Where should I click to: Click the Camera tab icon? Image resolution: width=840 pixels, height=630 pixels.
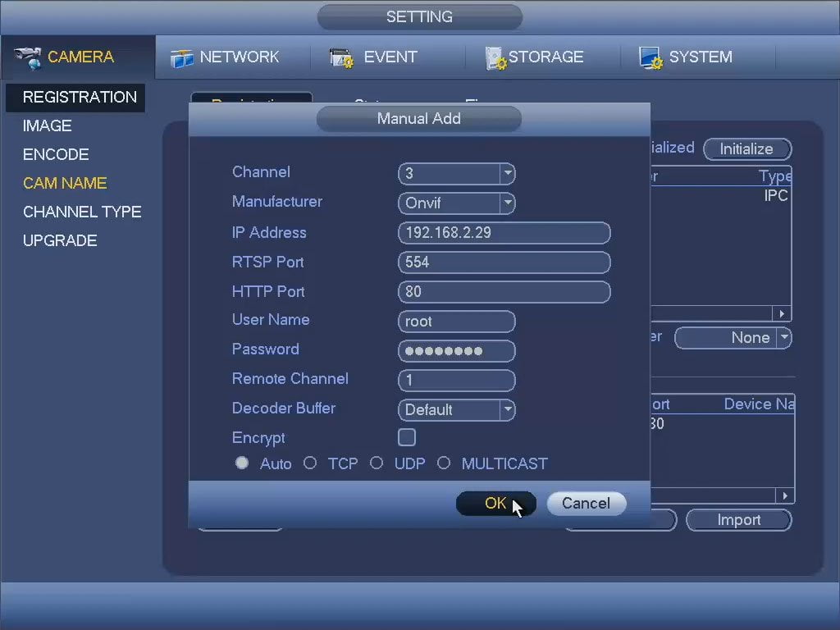[28, 58]
